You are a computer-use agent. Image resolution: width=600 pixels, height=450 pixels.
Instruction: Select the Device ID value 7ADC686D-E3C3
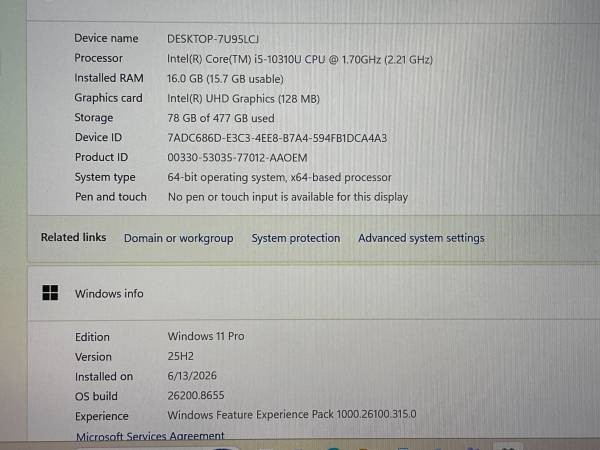[277, 138]
